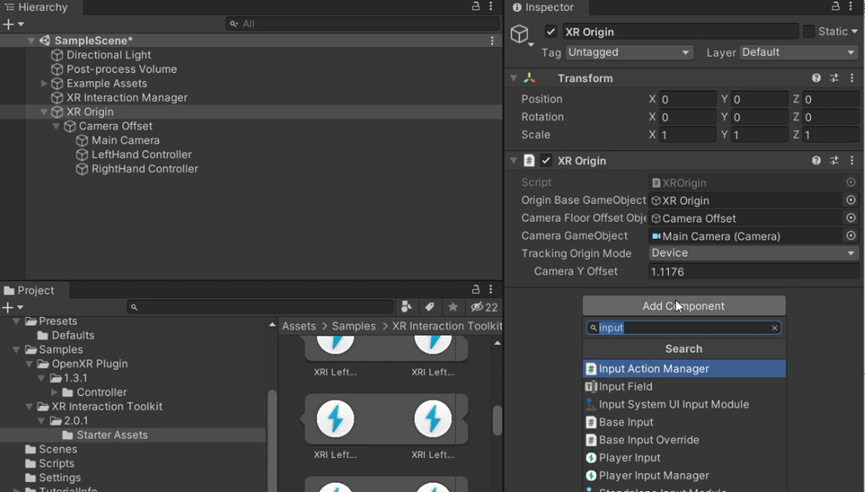Collapse the Transform component
The width and height of the screenshot is (865, 492).
514,78
